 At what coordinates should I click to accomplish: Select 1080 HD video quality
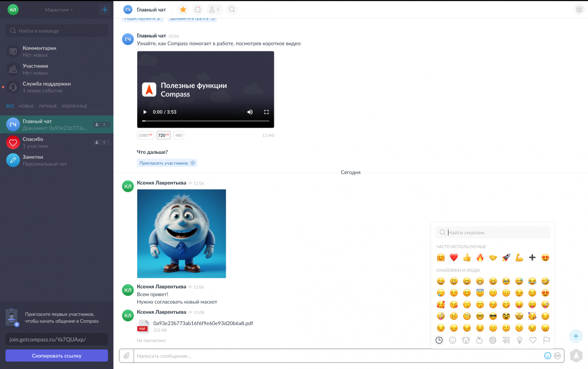pyautogui.click(x=145, y=135)
